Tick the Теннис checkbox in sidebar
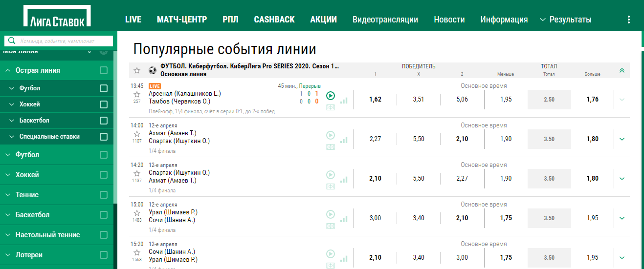 point(104,195)
